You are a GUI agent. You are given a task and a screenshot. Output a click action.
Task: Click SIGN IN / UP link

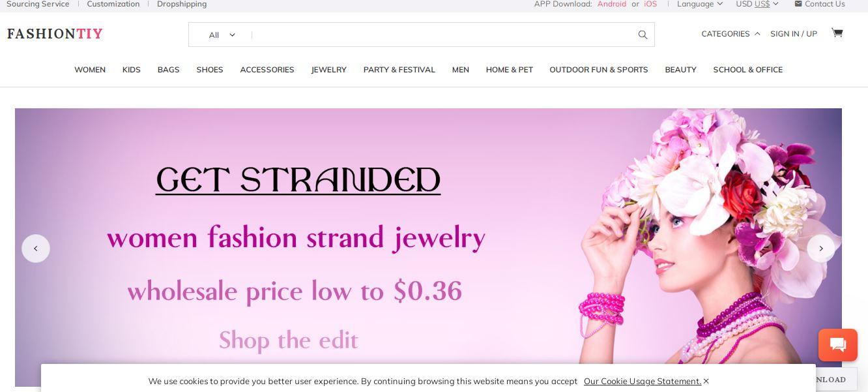pyautogui.click(x=794, y=34)
